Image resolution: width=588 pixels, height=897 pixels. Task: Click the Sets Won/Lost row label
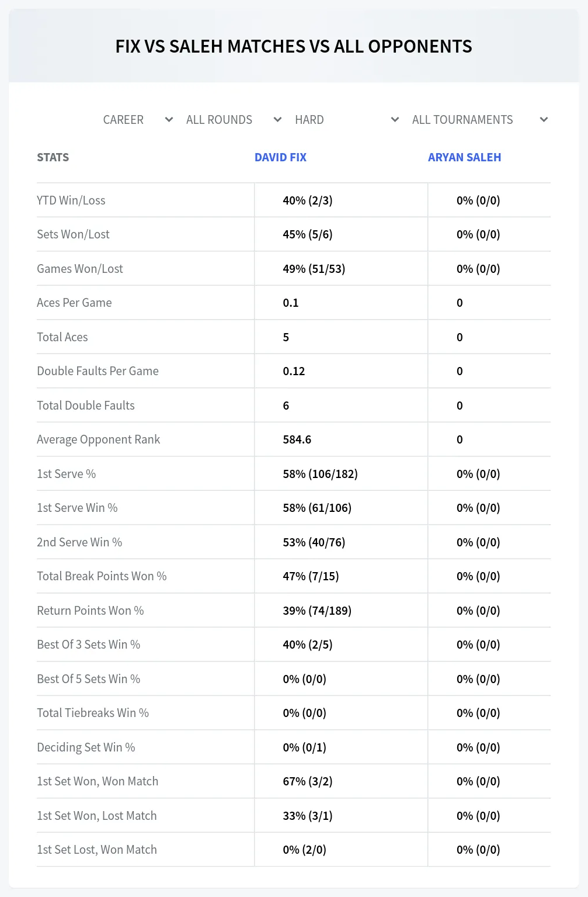[x=73, y=234]
